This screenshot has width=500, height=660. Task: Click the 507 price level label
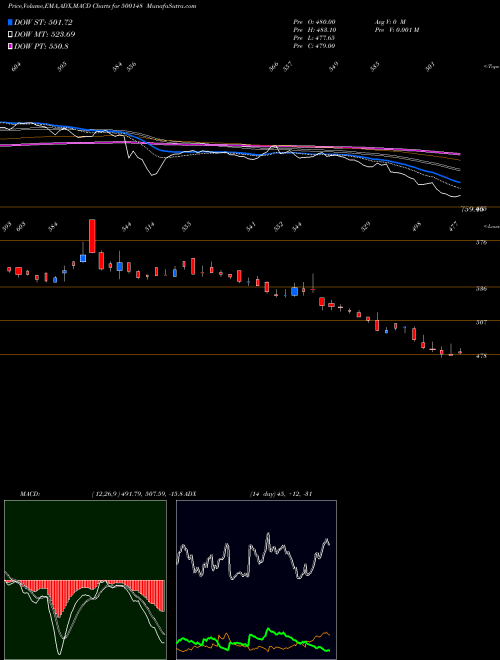(x=482, y=322)
